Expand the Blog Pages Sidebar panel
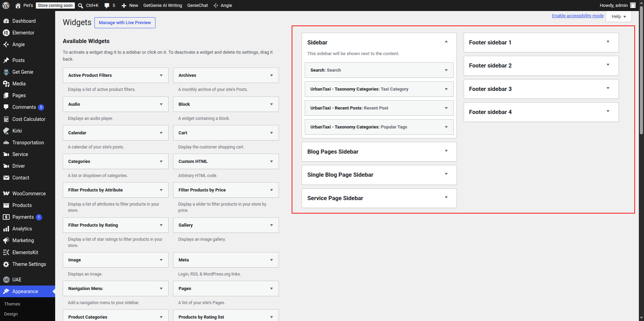The width and height of the screenshot is (644, 321). (446, 151)
